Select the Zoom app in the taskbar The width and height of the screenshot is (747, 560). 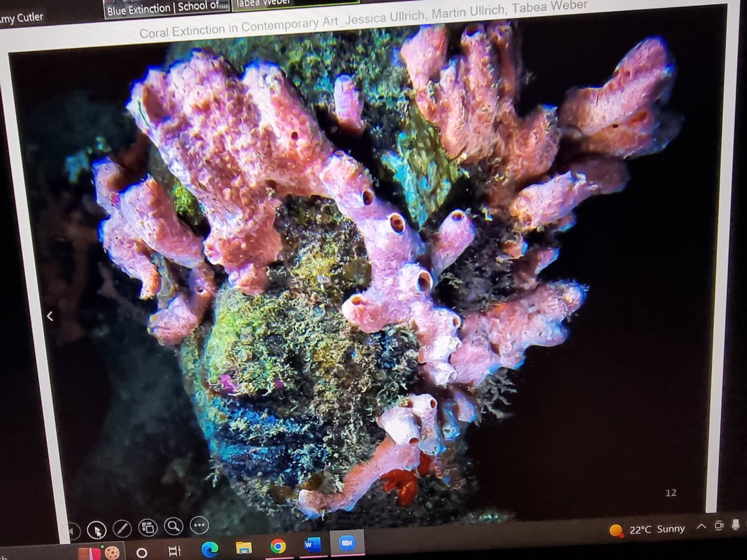346,543
